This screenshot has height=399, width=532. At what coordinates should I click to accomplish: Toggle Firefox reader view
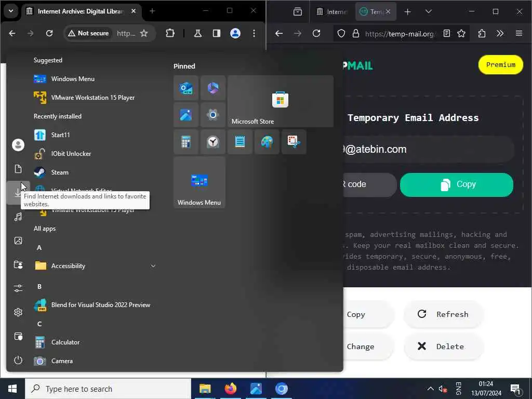(447, 33)
